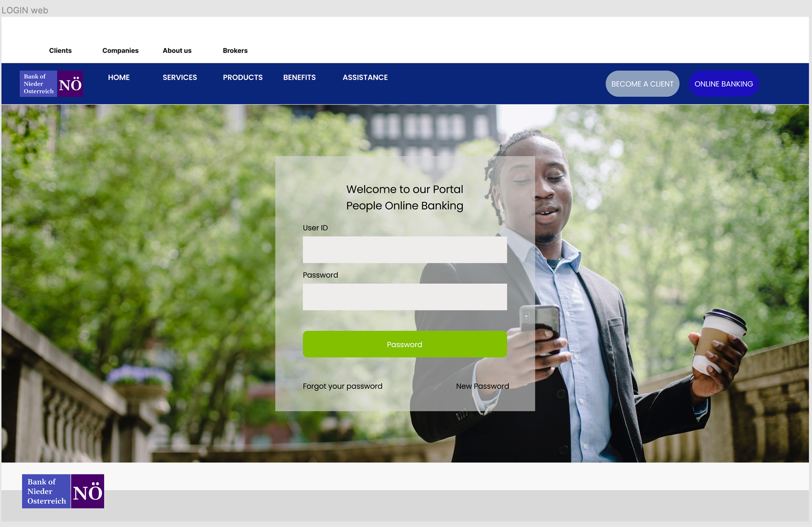Focus the Password input field
The height and width of the screenshot is (527, 812).
405,297
